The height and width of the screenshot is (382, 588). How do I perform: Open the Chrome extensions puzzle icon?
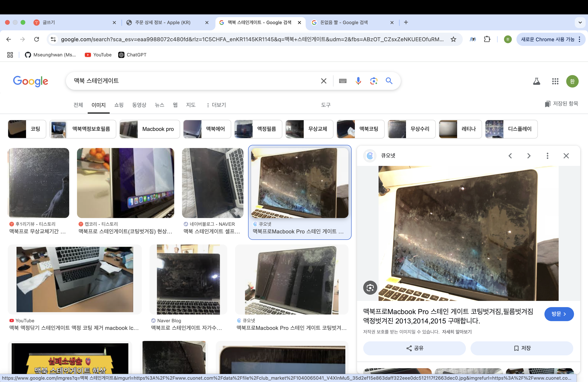point(487,39)
